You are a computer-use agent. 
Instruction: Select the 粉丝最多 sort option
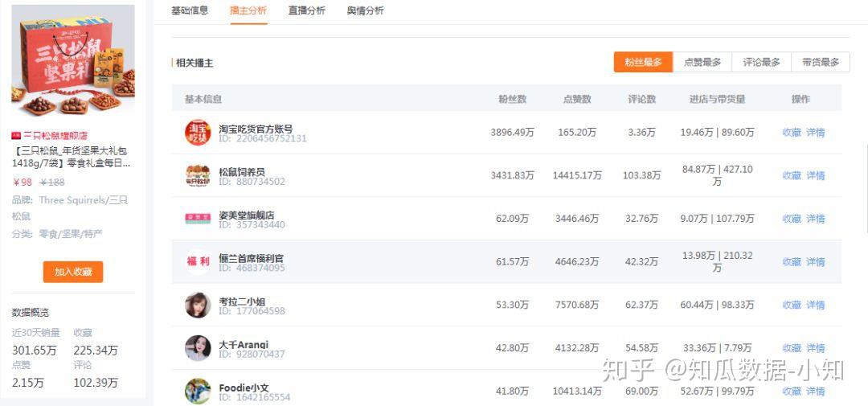pos(643,63)
